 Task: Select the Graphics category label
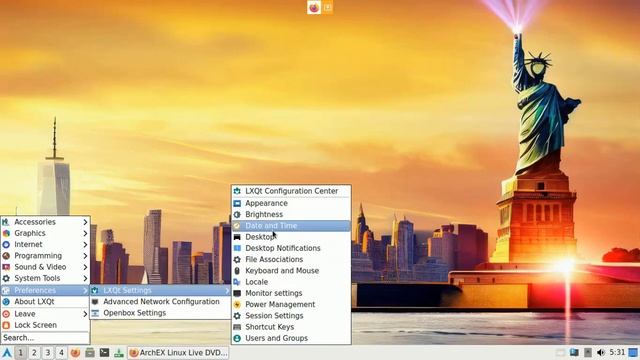click(x=30, y=233)
